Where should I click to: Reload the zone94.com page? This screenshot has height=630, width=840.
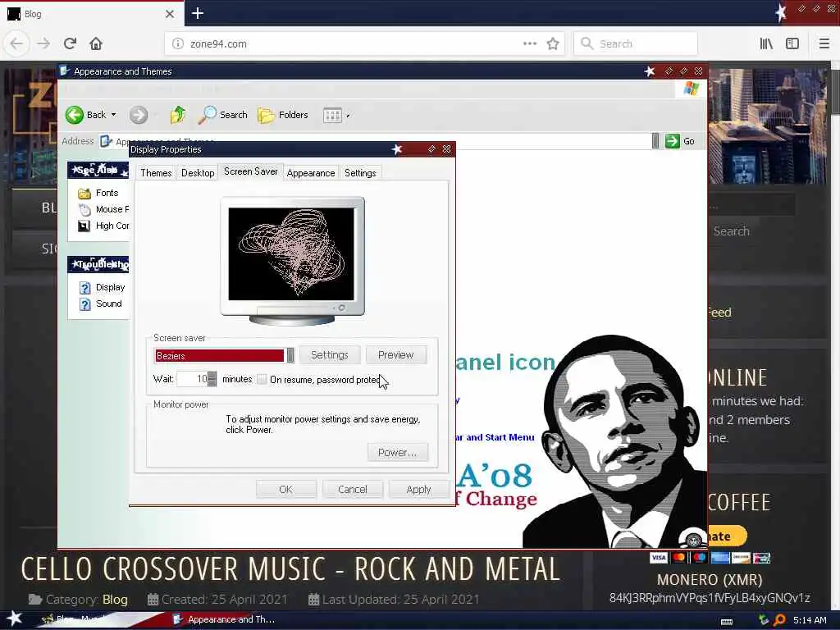tap(70, 43)
